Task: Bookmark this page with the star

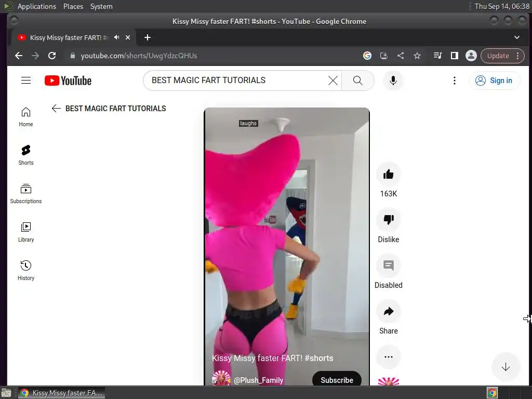Action: [417, 56]
